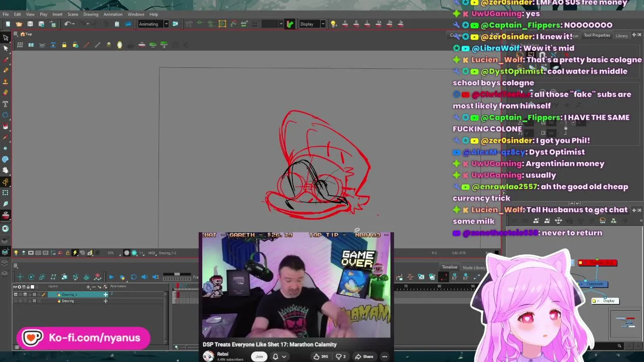Click the Undo arrow icon
The image size is (644, 362).
click(67, 24)
